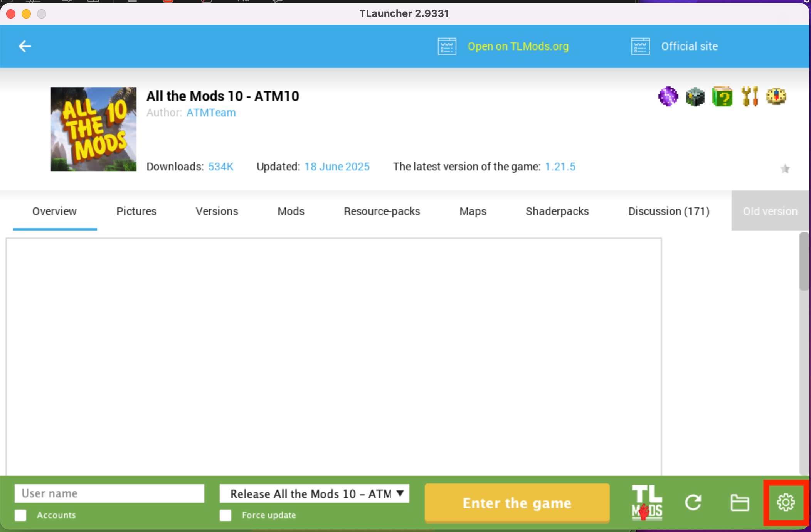Click the 18 June 2025 updated date
Screen dimensions: 811x532
click(x=337, y=167)
